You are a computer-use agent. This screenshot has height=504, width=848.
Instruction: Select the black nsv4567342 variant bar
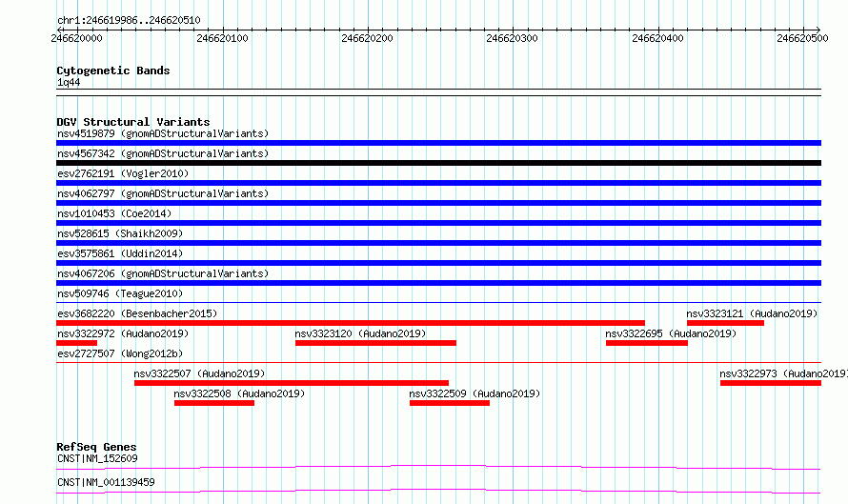(438, 163)
